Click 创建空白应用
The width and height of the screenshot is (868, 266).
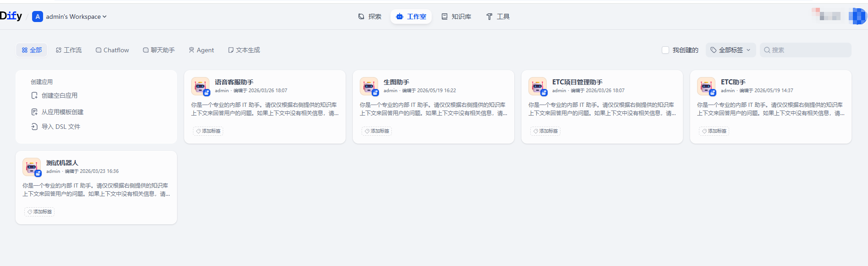pyautogui.click(x=60, y=95)
